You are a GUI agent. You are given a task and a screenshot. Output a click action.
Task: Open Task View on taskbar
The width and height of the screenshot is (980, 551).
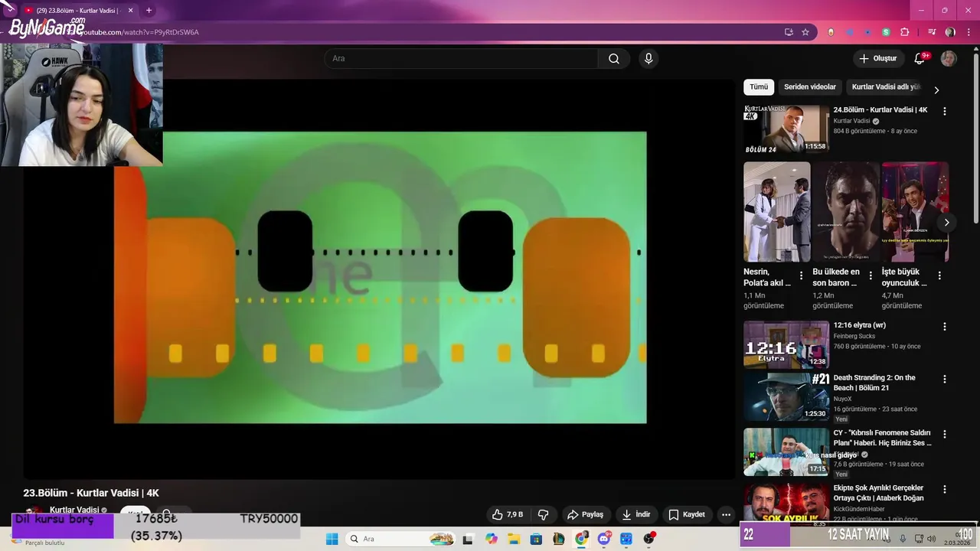point(468,540)
